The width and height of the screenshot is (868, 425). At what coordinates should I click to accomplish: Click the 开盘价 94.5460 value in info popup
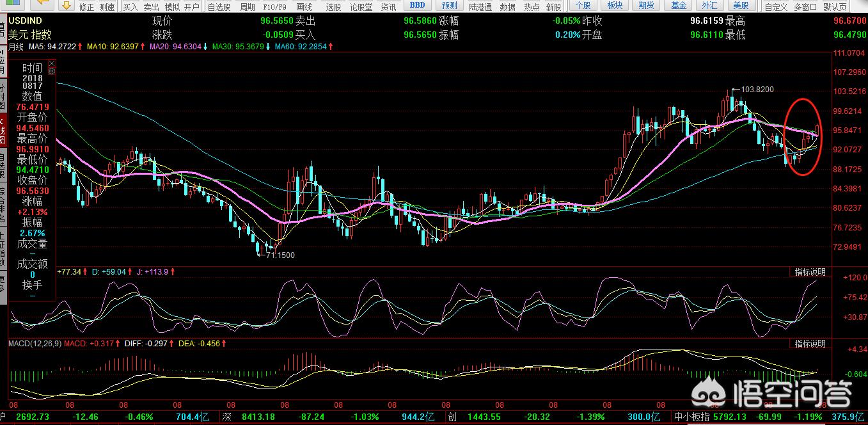click(x=32, y=128)
